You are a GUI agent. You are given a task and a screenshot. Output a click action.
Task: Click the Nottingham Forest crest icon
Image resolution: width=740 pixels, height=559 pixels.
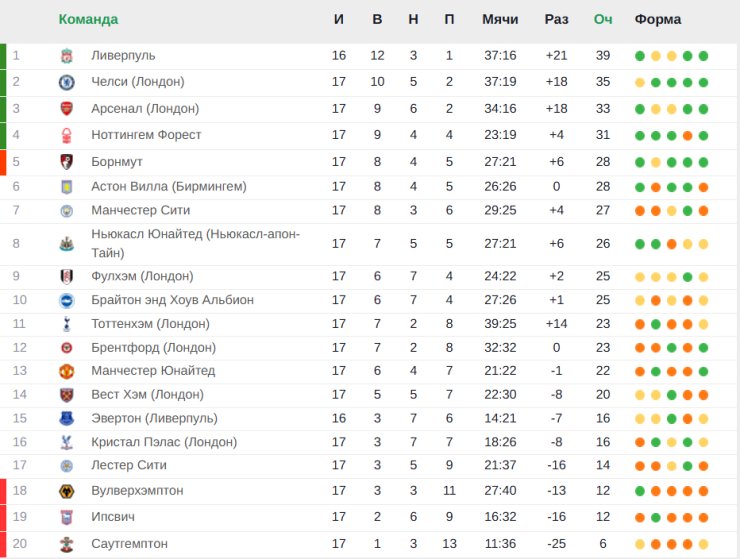click(x=67, y=136)
